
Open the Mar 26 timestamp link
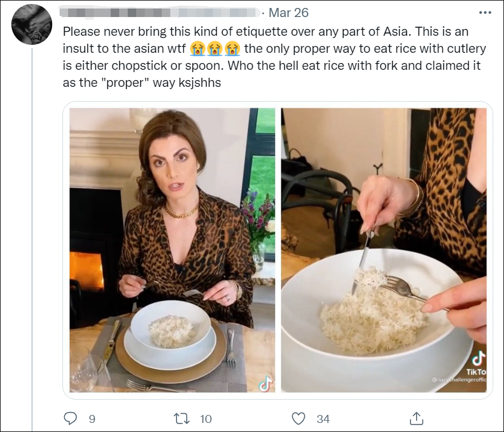288,12
